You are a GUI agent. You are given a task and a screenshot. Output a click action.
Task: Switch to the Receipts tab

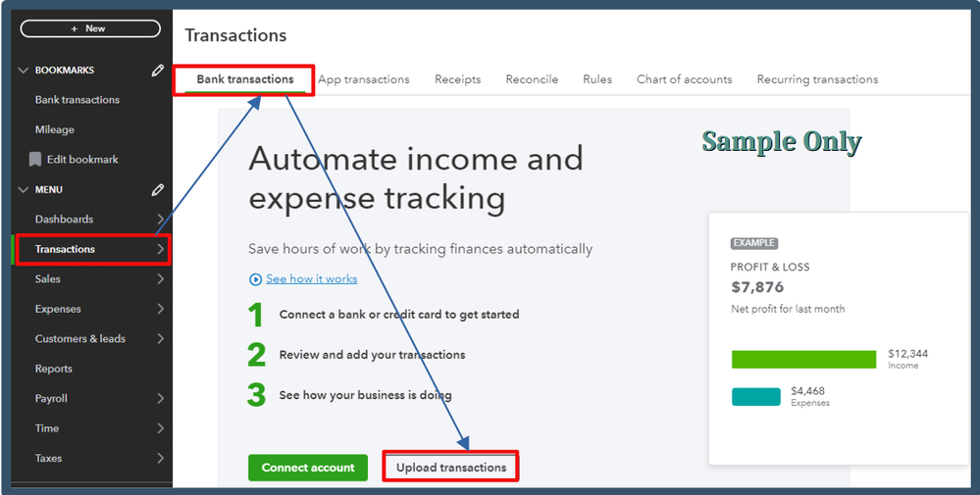(457, 79)
